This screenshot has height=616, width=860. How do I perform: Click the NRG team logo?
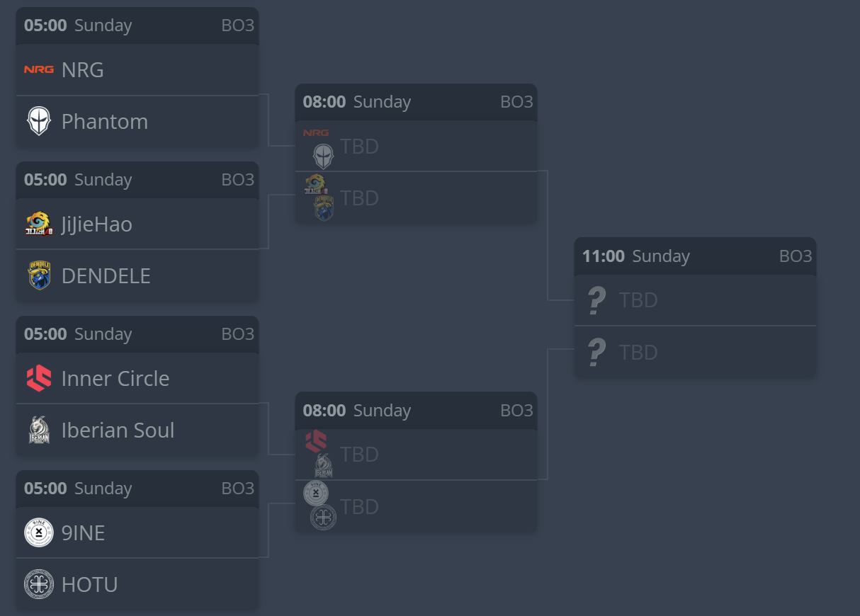(39, 69)
